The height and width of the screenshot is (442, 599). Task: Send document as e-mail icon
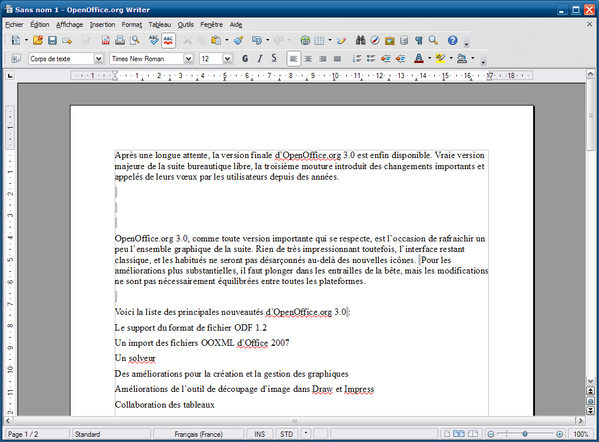coord(67,40)
